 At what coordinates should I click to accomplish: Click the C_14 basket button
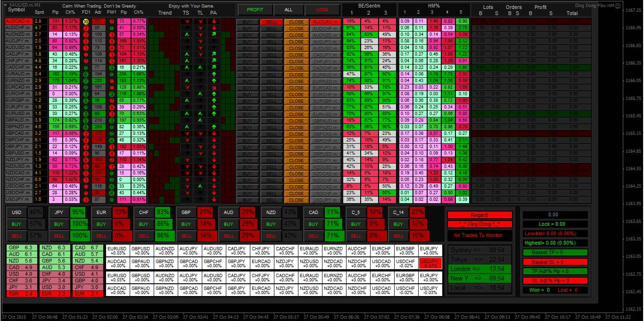(x=398, y=212)
